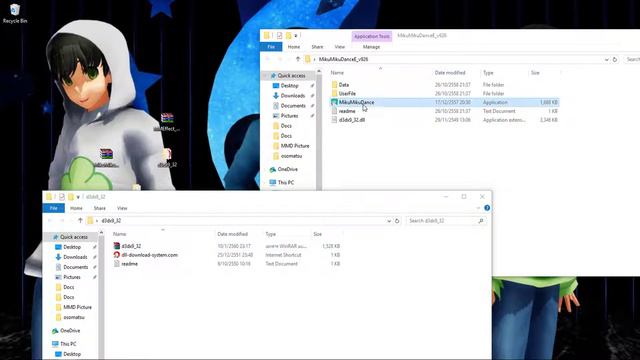
Task: Open osomatsu folder in the MikuMikuDance window sidebar
Action: tap(291, 156)
